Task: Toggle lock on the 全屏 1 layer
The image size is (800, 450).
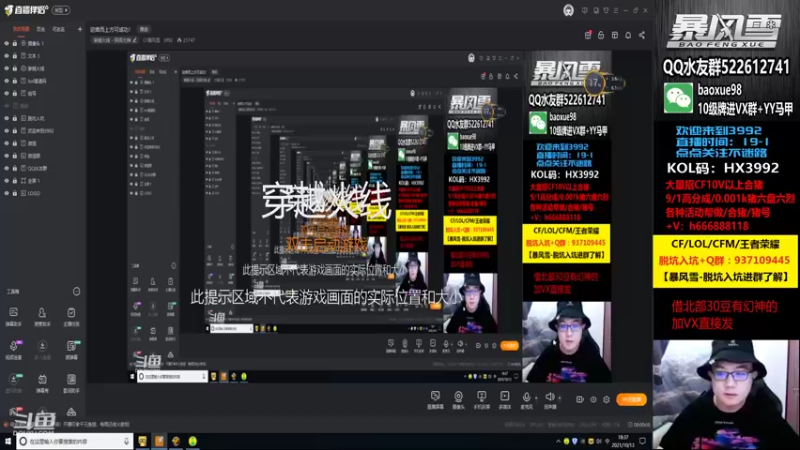Action: pos(14,181)
